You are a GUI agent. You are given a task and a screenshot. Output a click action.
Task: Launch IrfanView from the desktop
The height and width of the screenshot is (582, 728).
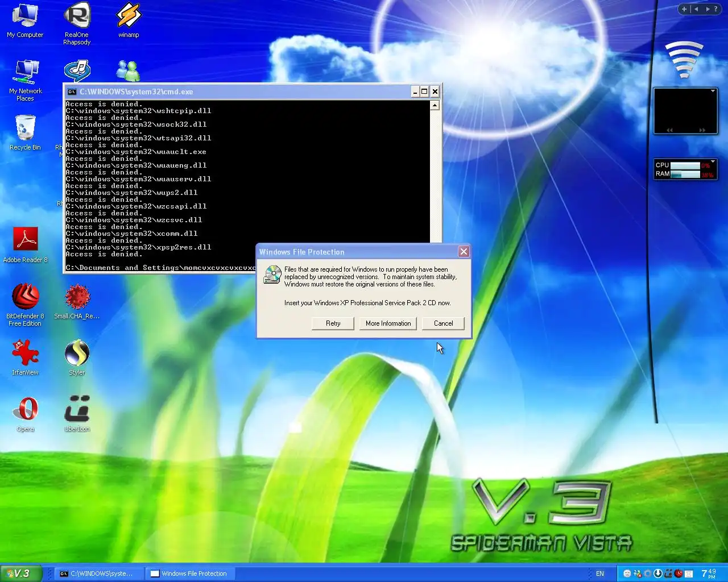(25, 357)
